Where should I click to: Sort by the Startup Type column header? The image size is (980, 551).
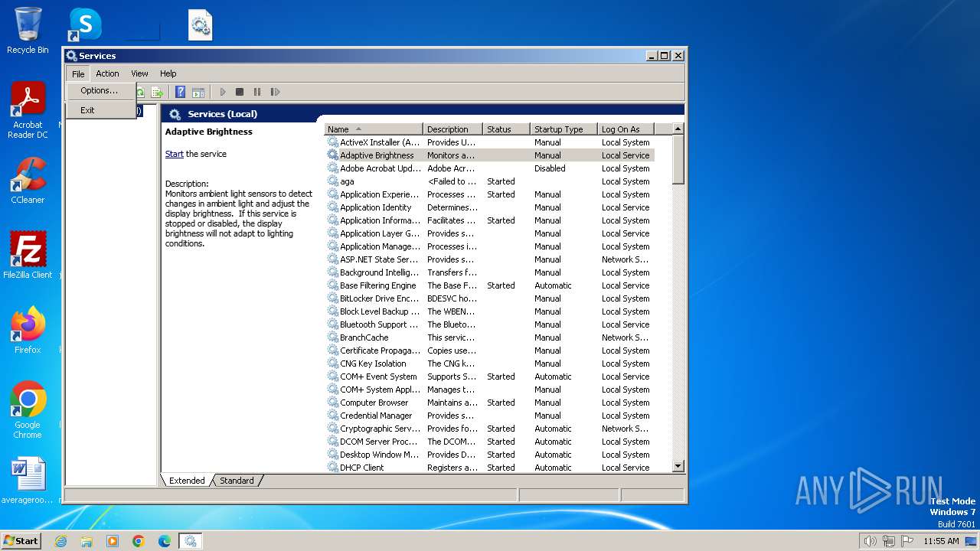click(563, 129)
